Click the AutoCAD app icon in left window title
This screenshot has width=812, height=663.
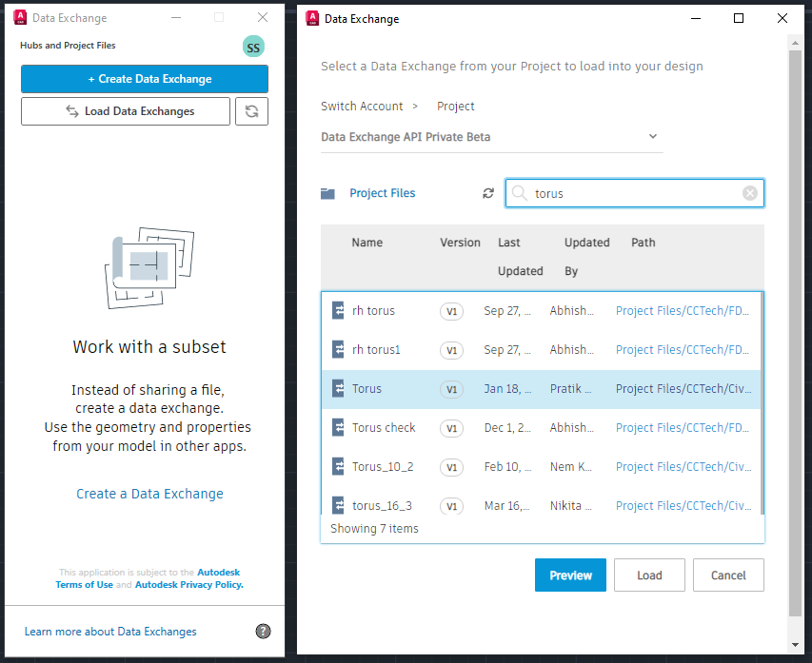point(20,17)
